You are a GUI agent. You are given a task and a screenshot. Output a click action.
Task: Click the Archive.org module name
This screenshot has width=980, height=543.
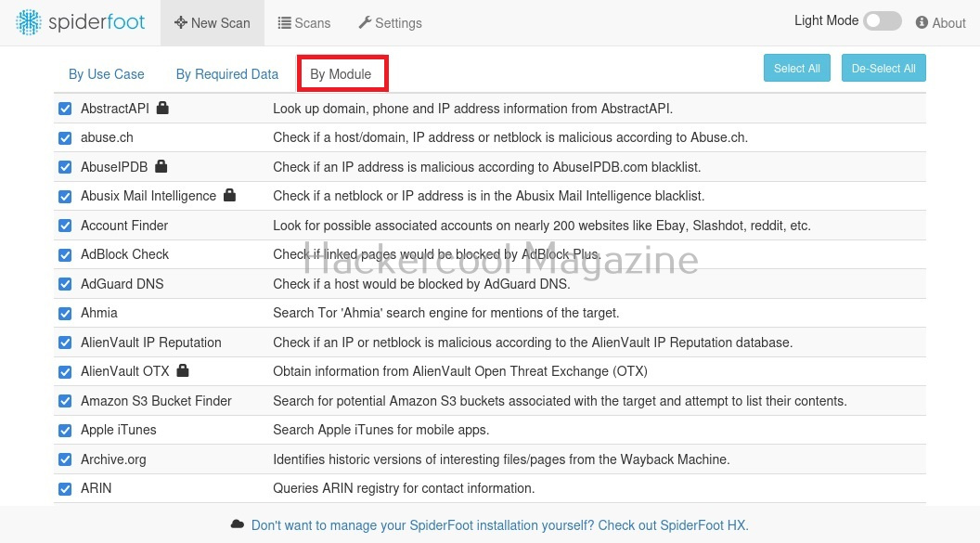(113, 459)
